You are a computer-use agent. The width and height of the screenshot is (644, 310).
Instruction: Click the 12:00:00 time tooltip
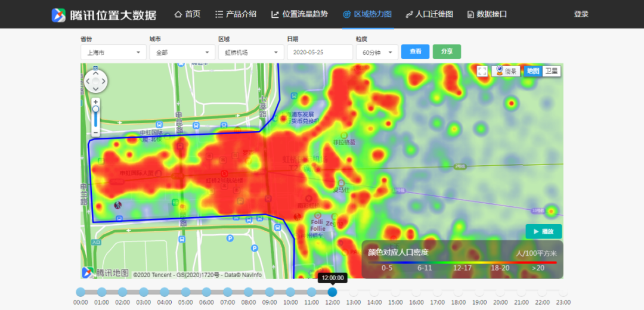coord(333,278)
